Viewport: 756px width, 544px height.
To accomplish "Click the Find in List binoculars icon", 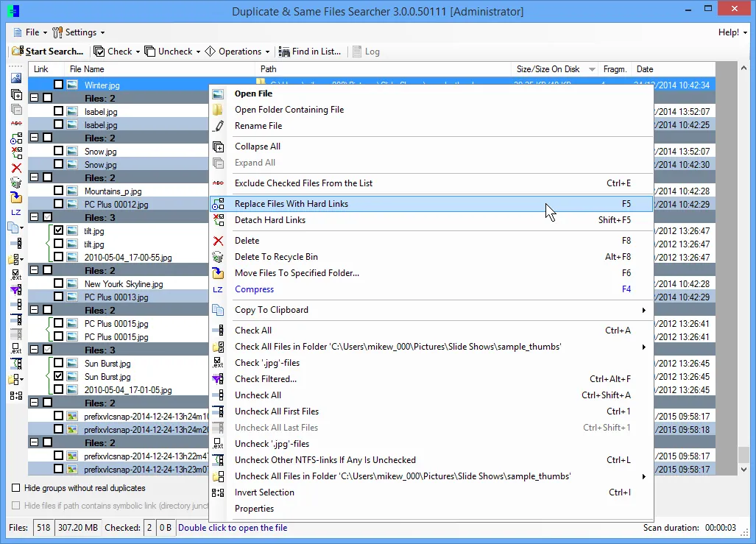I will 284,52.
